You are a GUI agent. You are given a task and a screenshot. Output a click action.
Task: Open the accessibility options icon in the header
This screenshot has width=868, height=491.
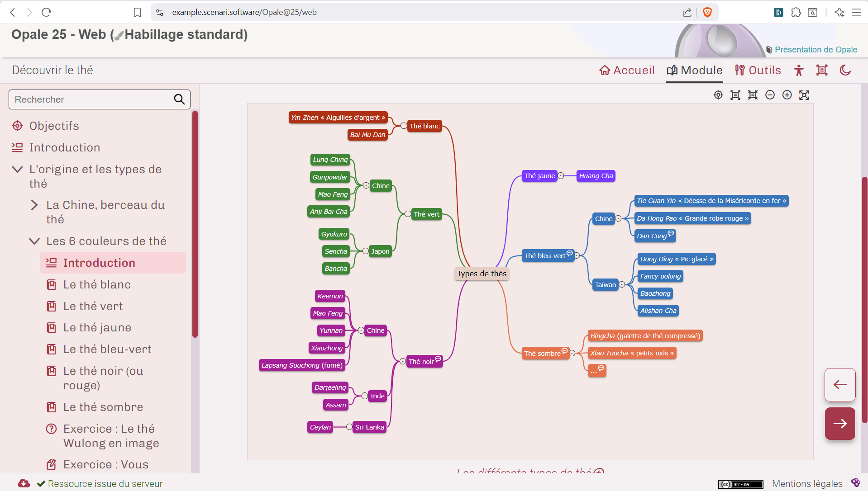pyautogui.click(x=799, y=70)
